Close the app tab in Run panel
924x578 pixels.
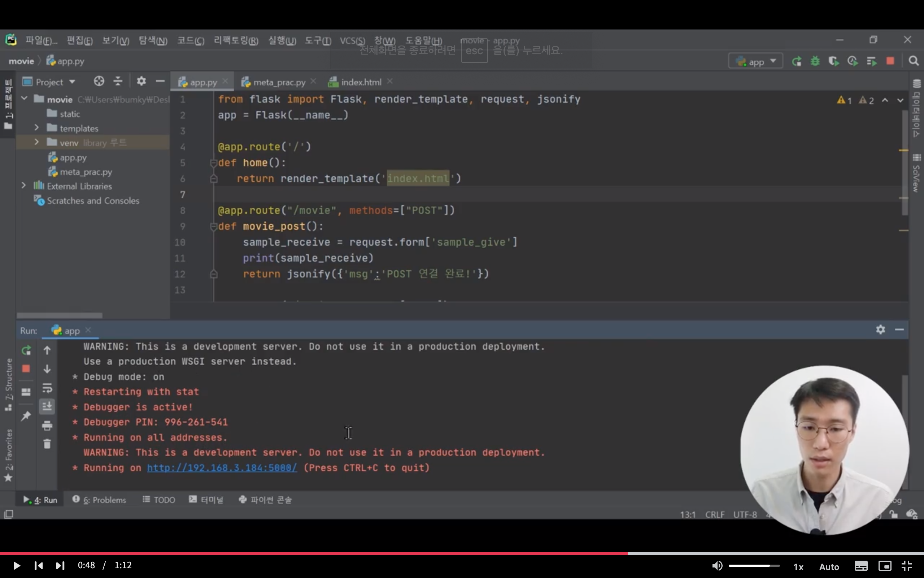click(88, 329)
